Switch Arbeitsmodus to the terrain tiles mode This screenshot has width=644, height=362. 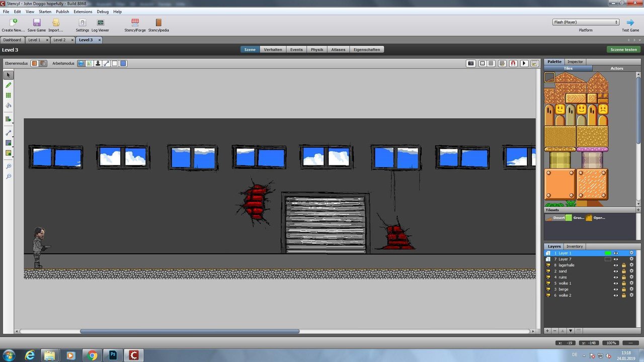tap(89, 63)
